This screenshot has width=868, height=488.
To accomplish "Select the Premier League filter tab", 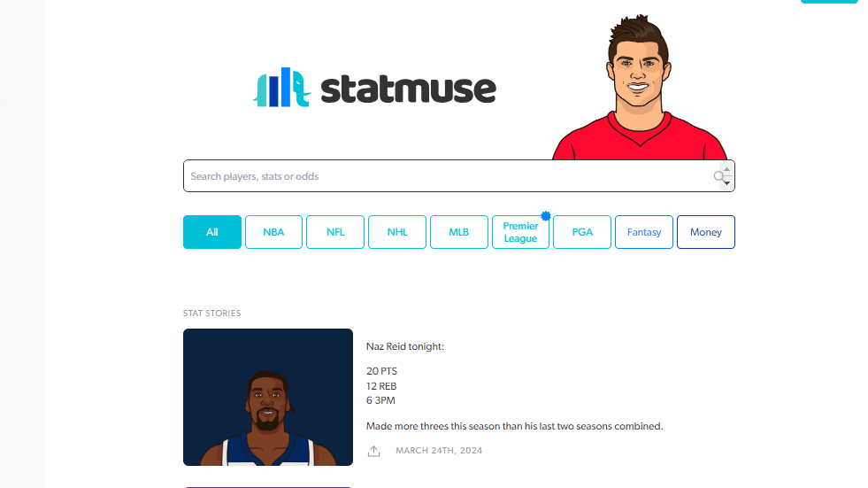I will coord(520,232).
